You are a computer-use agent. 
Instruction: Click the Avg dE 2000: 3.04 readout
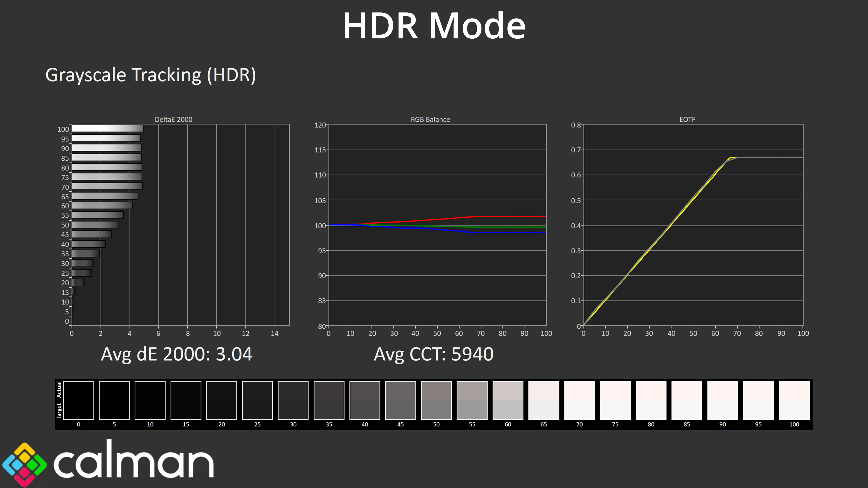pyautogui.click(x=176, y=354)
